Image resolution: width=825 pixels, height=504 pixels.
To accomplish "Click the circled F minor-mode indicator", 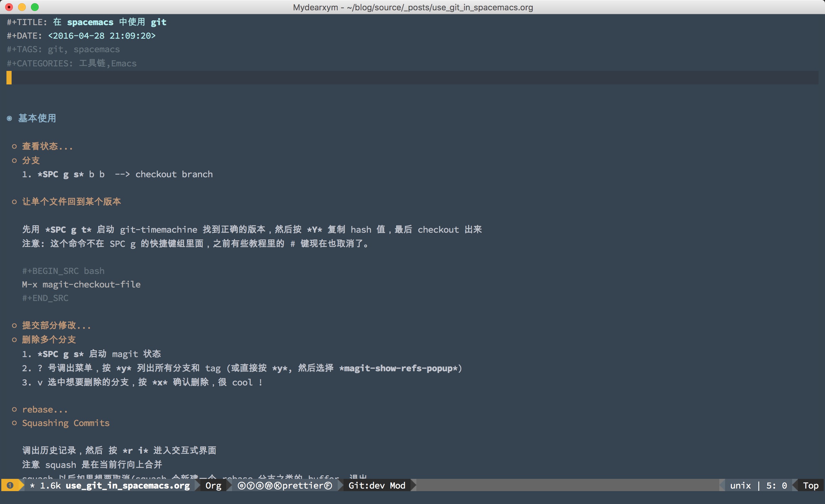I will pos(328,486).
